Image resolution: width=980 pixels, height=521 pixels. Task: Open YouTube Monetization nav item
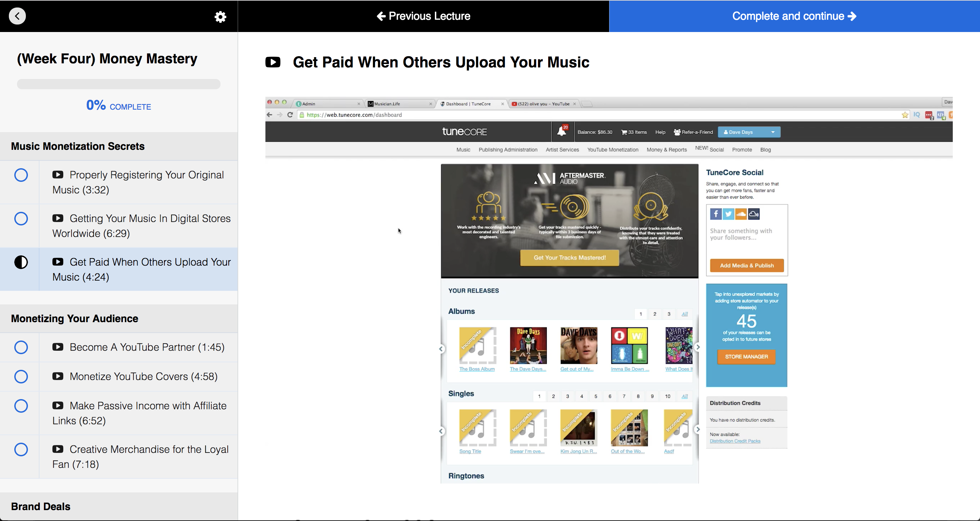[x=612, y=150]
